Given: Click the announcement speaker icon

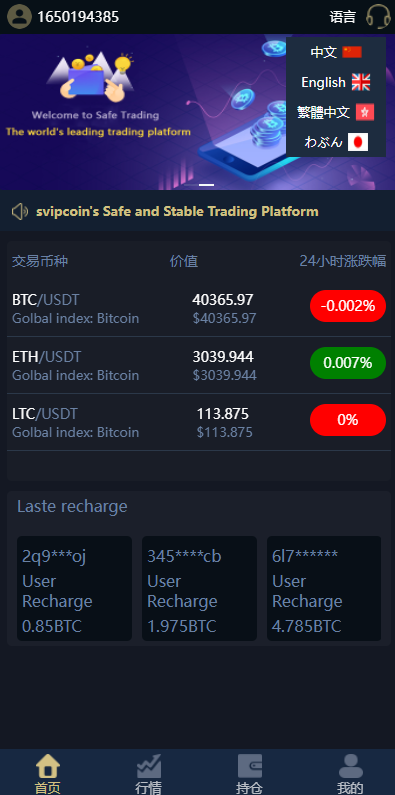Looking at the screenshot, I should click(20, 211).
